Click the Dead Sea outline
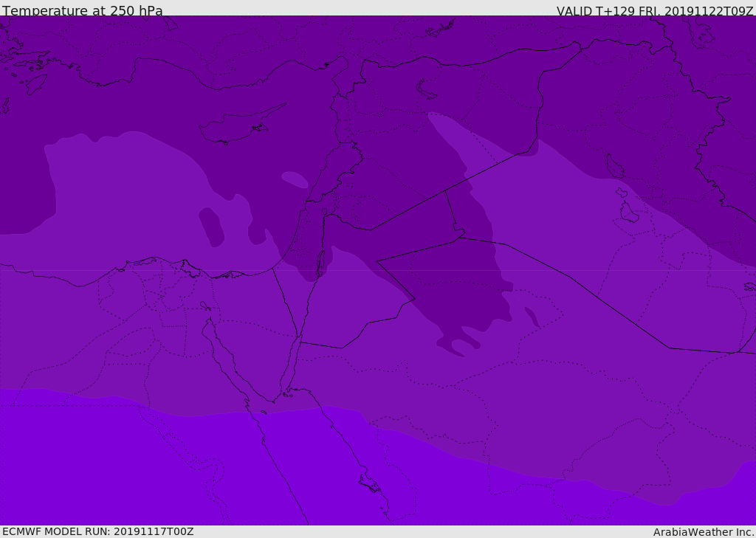The image size is (756, 538). tap(320, 261)
